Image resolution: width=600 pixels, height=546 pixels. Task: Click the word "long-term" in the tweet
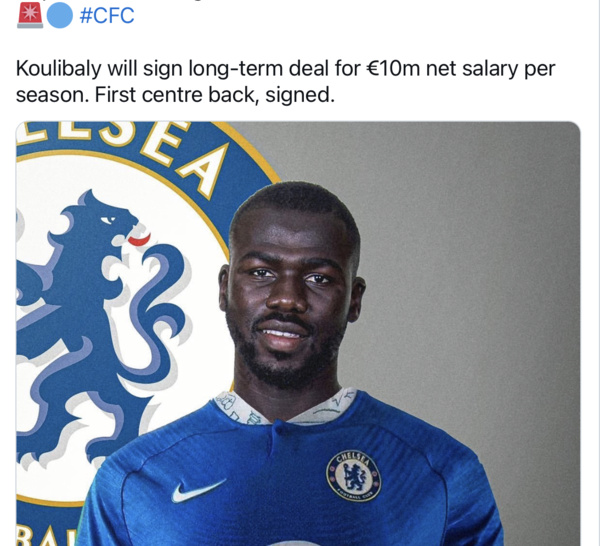coord(236,69)
